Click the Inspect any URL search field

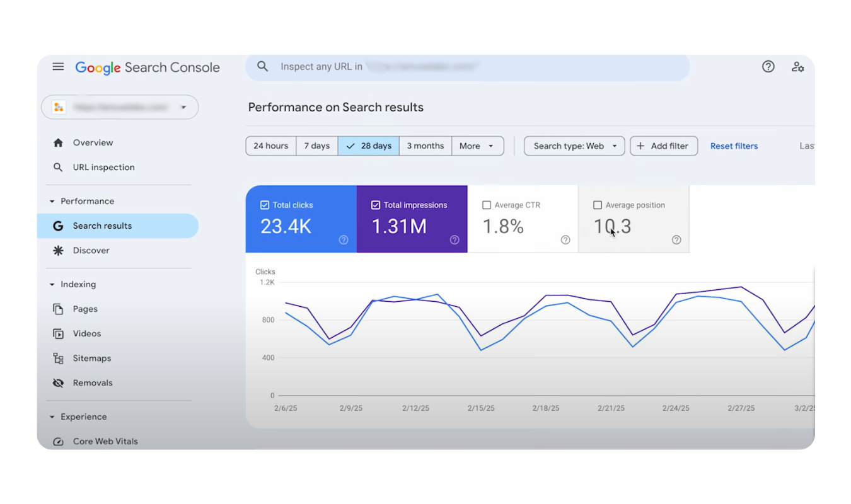point(466,67)
